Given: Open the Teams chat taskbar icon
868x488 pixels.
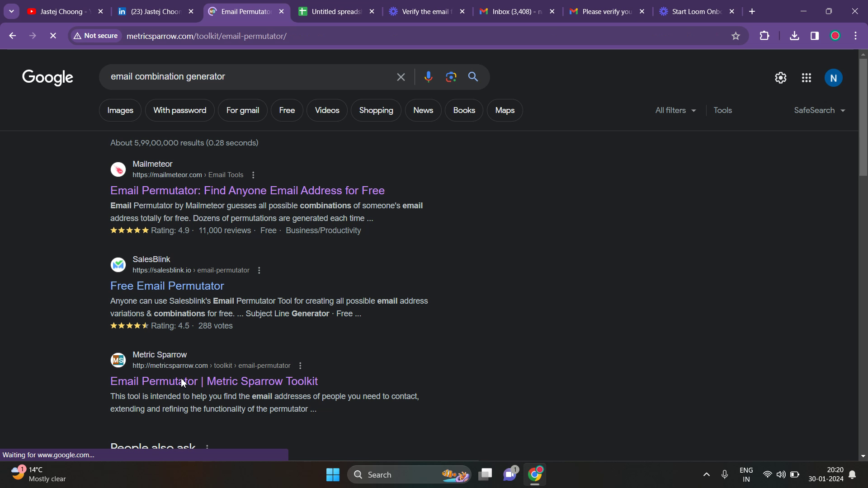Looking at the screenshot, I should (510, 474).
